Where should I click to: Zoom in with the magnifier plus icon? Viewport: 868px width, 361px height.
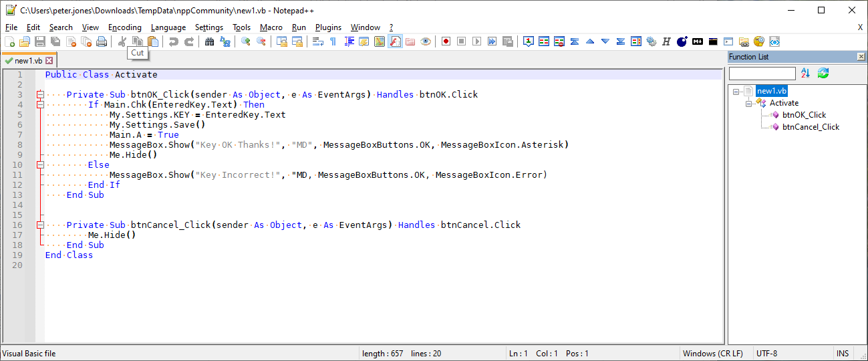coord(246,41)
